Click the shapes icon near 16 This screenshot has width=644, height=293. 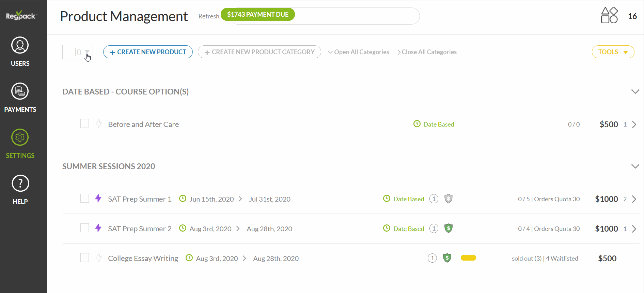coord(609,15)
